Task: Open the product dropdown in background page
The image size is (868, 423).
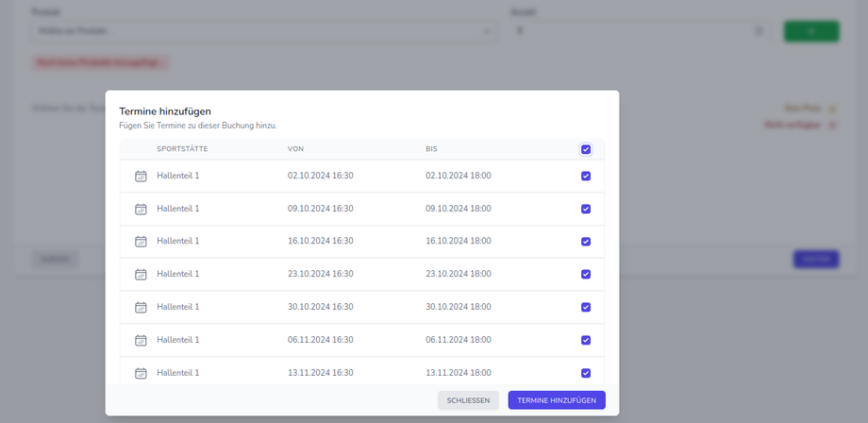Action: pos(263,31)
